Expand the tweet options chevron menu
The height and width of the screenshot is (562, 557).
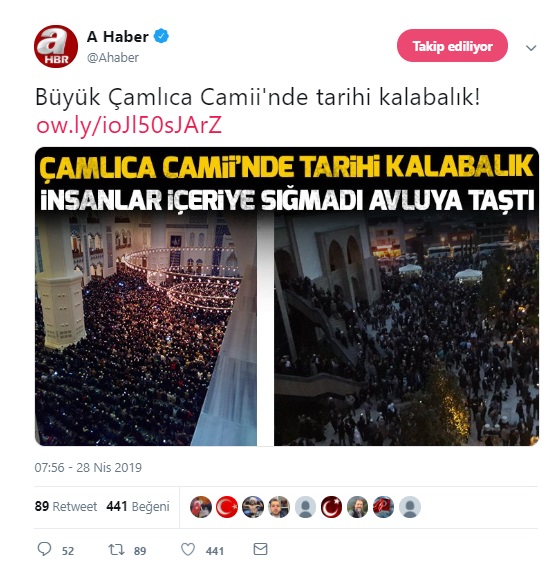531,48
